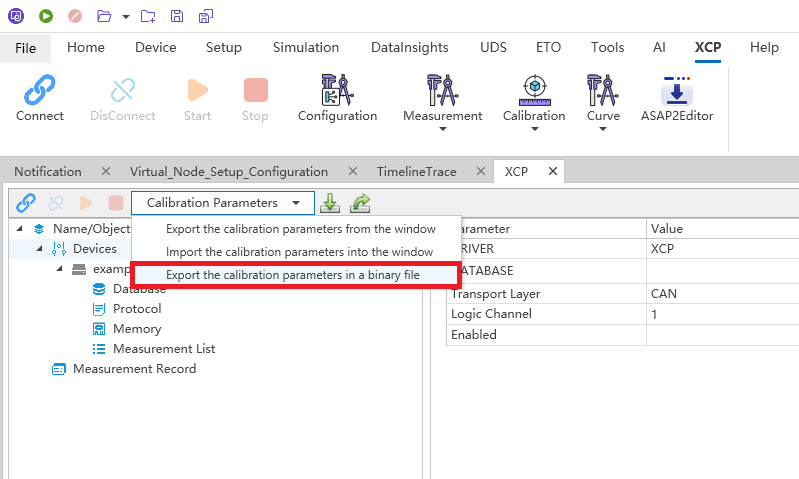The image size is (799, 479).
Task: Open the File menu
Action: tap(25, 48)
